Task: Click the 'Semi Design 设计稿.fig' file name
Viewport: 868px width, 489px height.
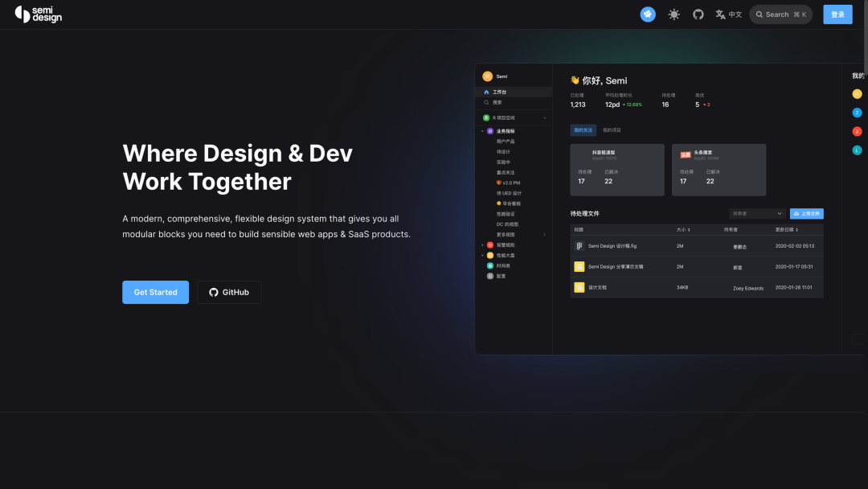Action: 612,246
